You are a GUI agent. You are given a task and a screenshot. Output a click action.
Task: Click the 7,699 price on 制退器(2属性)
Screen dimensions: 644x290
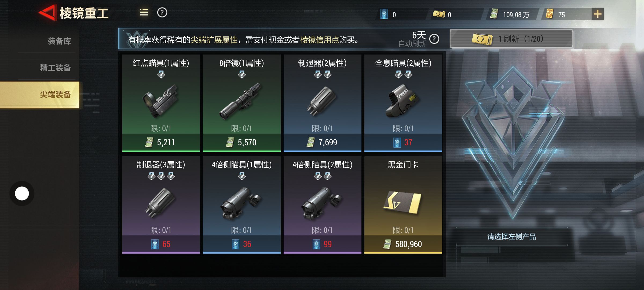[327, 142]
